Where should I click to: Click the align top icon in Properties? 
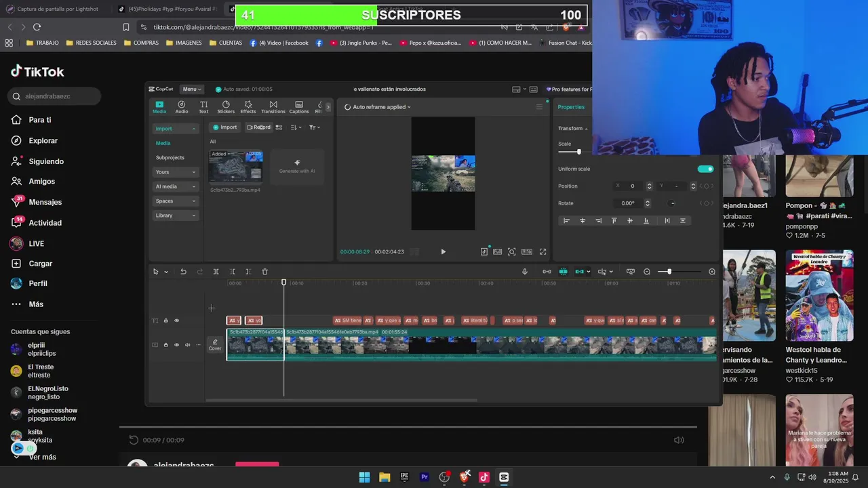(x=614, y=220)
